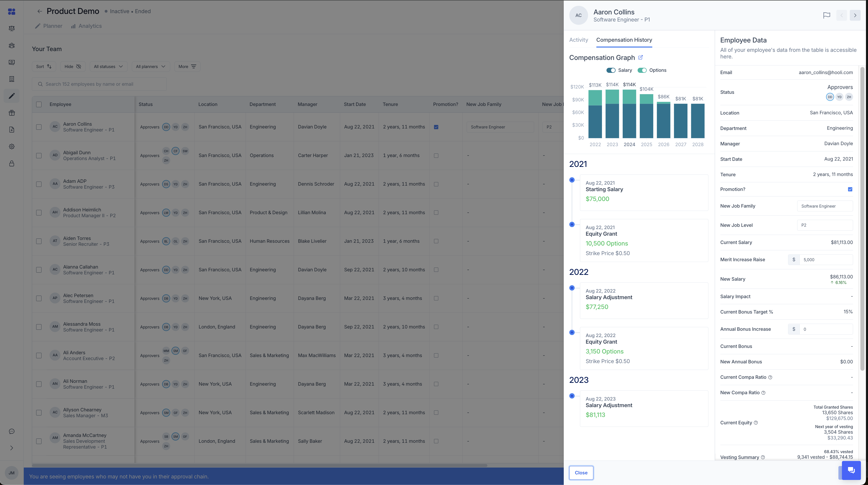868x485 pixels.
Task: Open the All planners dropdown
Action: pos(150,66)
